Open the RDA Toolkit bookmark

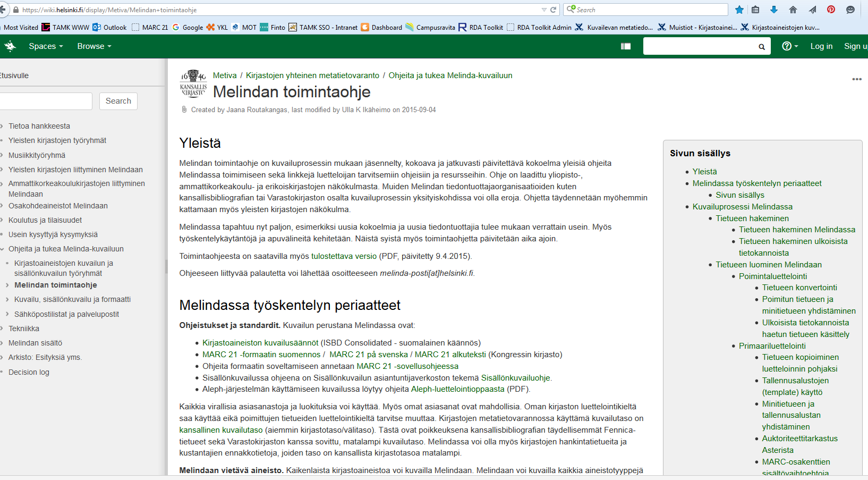481,27
